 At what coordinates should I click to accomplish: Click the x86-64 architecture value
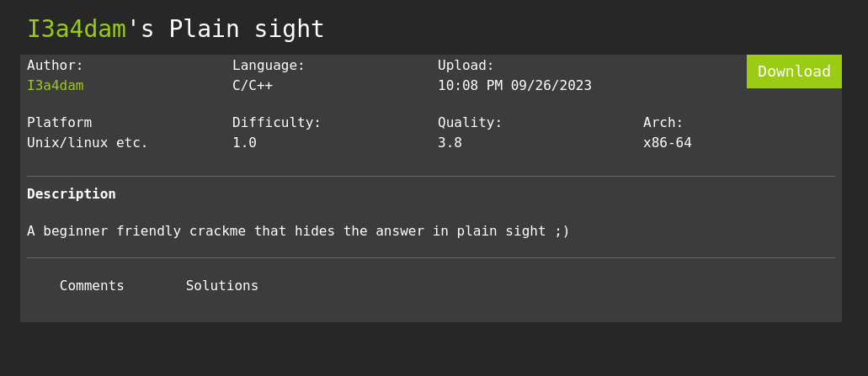pyautogui.click(x=668, y=142)
